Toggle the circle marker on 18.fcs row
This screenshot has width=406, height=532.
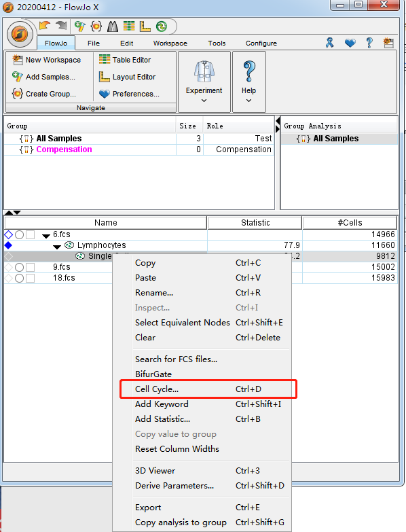pos(19,278)
